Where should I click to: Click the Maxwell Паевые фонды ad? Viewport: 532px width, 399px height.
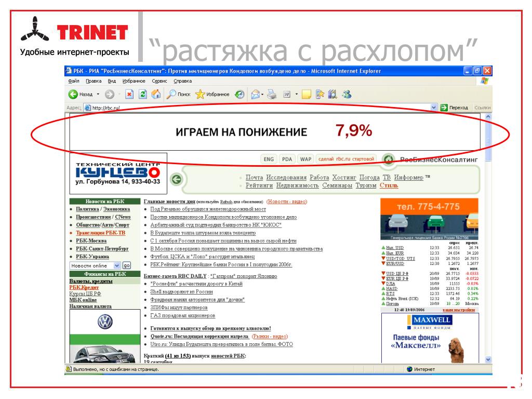430,338
